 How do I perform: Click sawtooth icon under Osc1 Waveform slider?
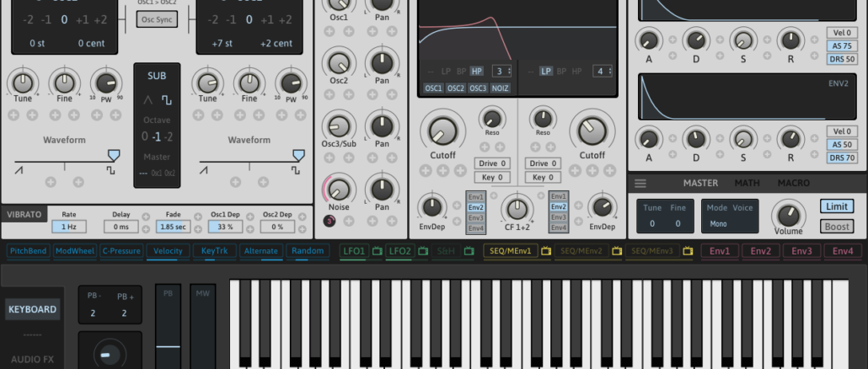coord(19,170)
